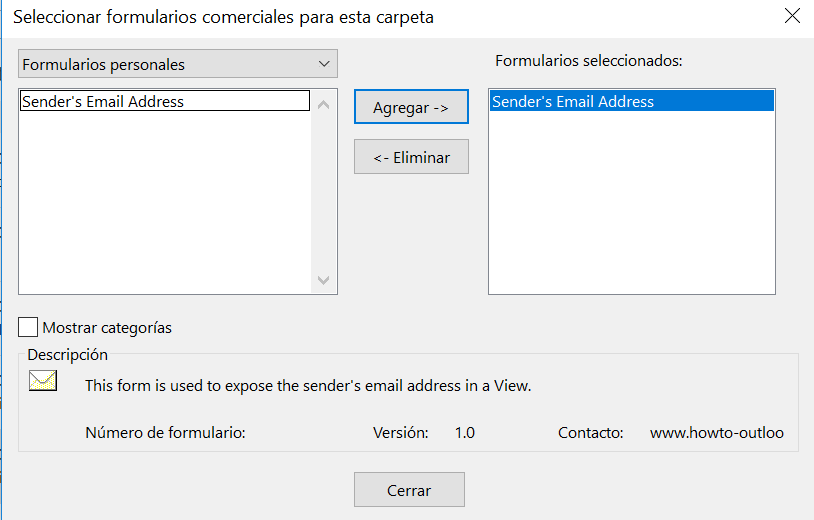Click the Versión 1.0 value
814x520 pixels.
(x=465, y=432)
